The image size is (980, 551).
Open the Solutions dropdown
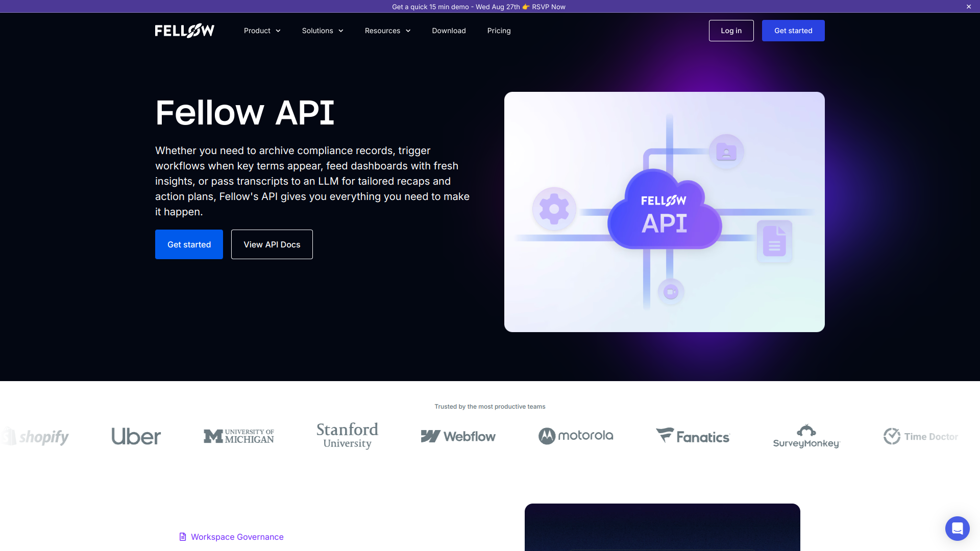[322, 31]
